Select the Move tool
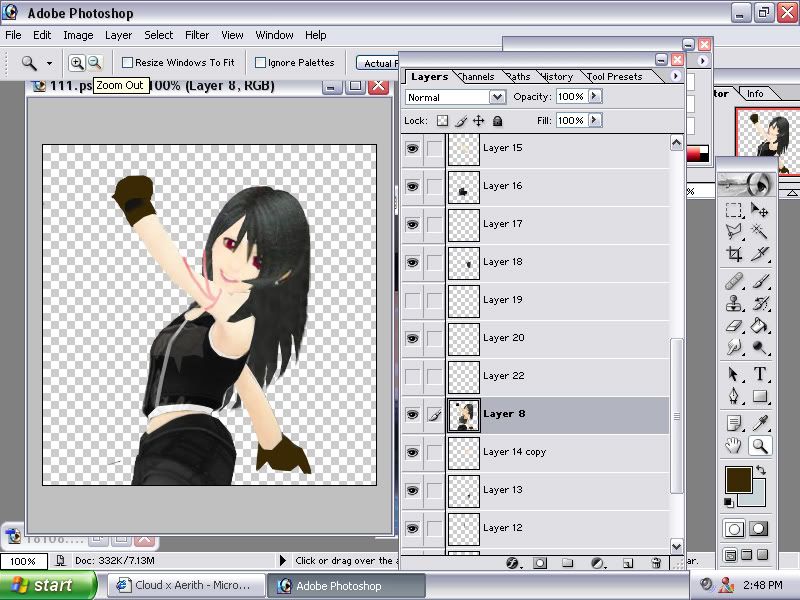Image resolution: width=800 pixels, height=600 pixels. [x=760, y=210]
